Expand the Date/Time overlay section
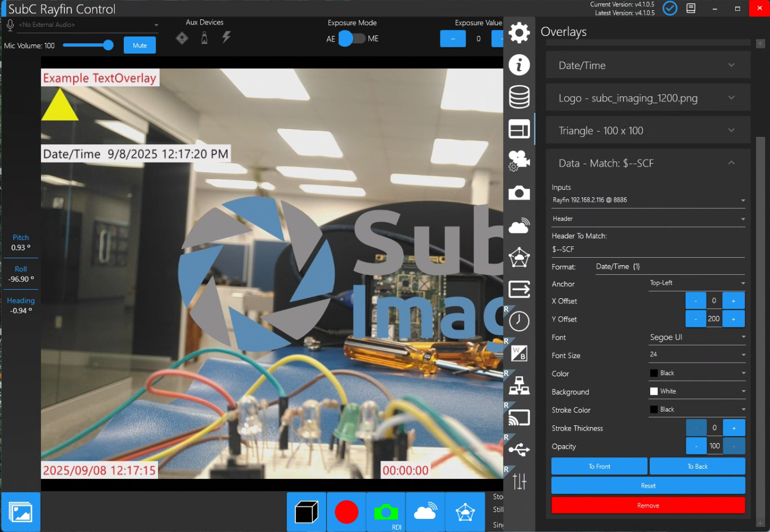The width and height of the screenshot is (770, 532). 647,66
